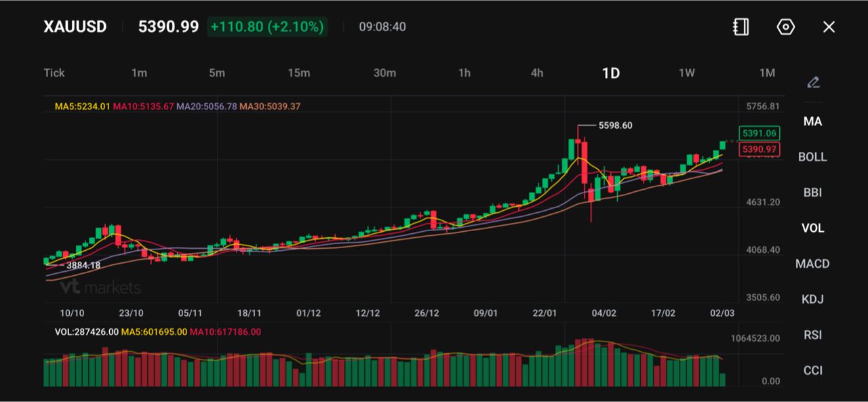This screenshot has width=868, height=402.
Task: Select the 1W weekly timeframe
Action: 686,73
